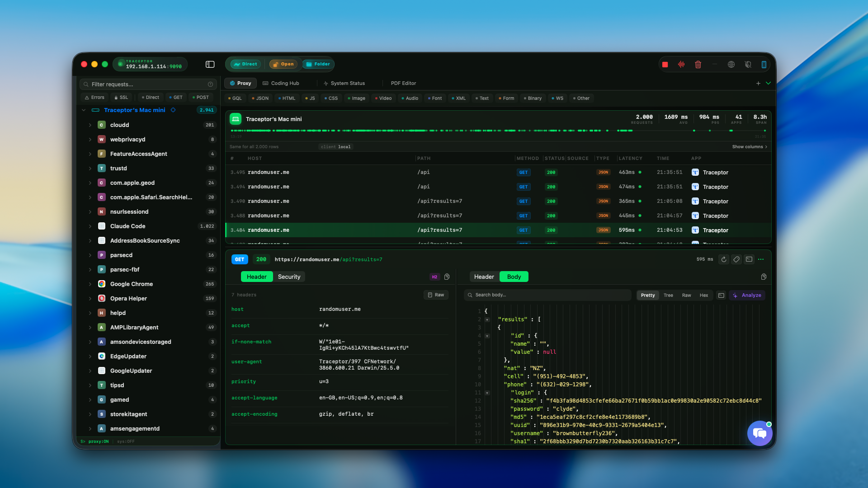The height and width of the screenshot is (488, 868).
Task: Open the PDF Editor tab
Action: 403,84
